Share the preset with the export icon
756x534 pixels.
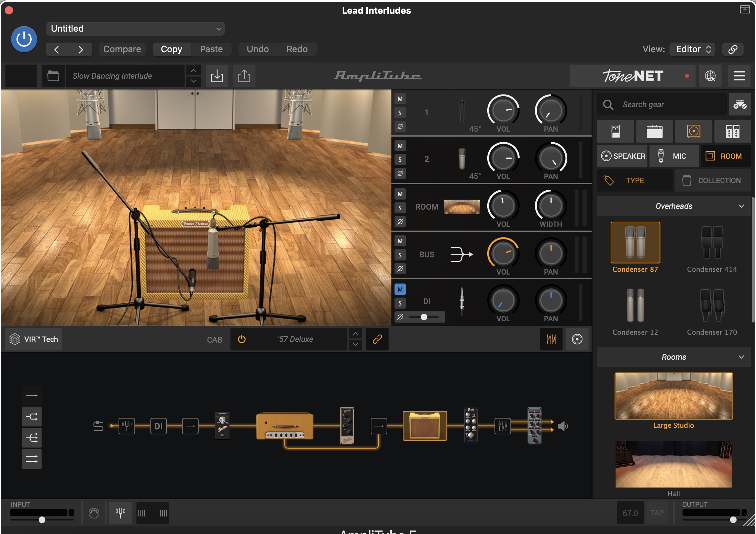244,76
